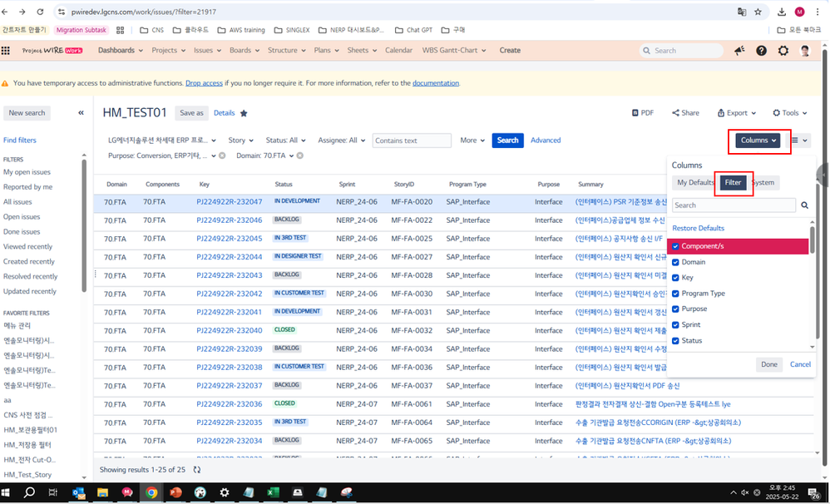This screenshot has width=830, height=504.
Task: Expand the Projects menu
Action: click(x=168, y=50)
